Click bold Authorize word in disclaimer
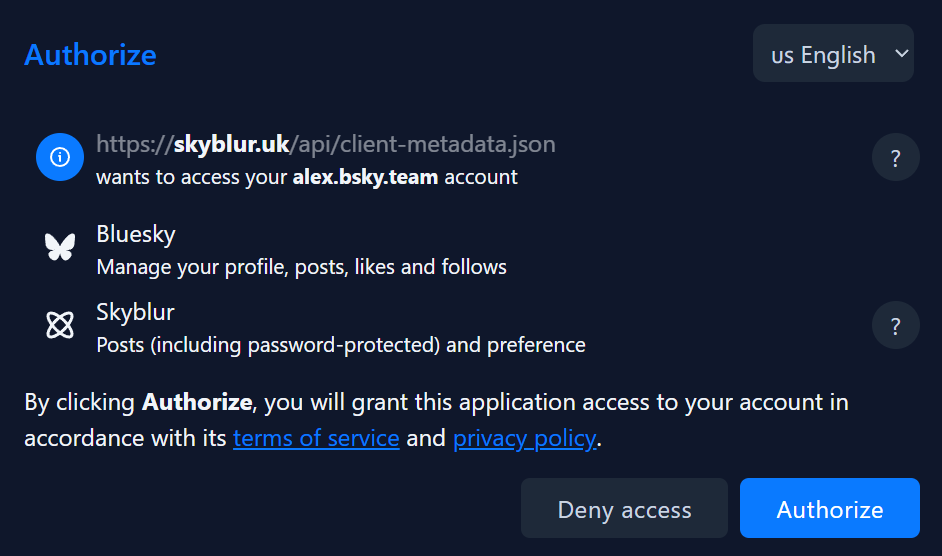This screenshot has width=942, height=556. coord(197,403)
